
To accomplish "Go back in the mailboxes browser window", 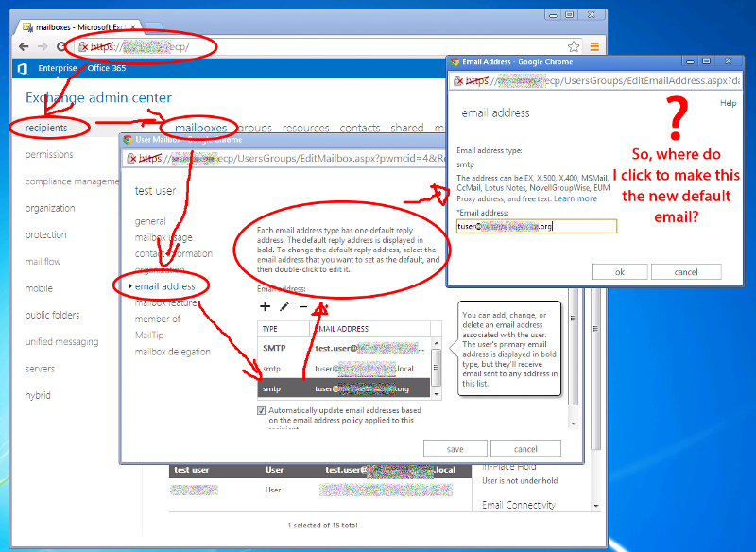I will pyautogui.click(x=24, y=46).
